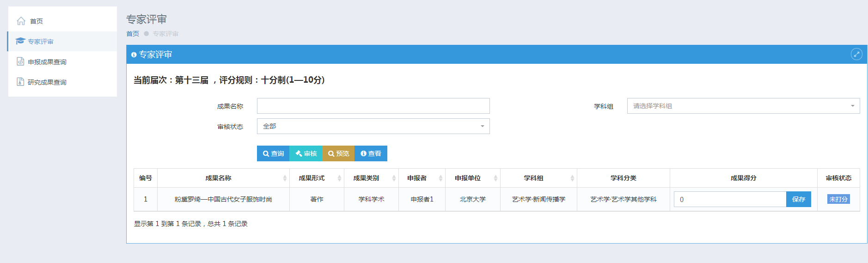Click the 审核 button

pyautogui.click(x=306, y=153)
